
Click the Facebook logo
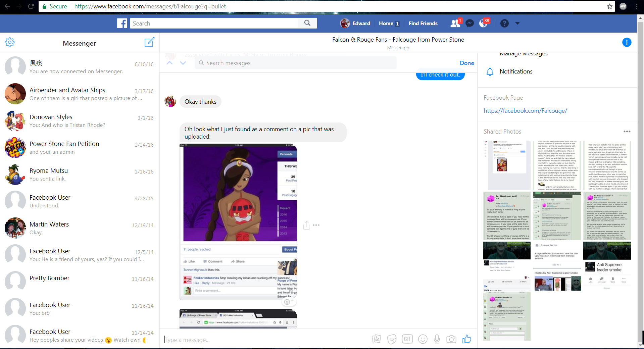click(122, 23)
